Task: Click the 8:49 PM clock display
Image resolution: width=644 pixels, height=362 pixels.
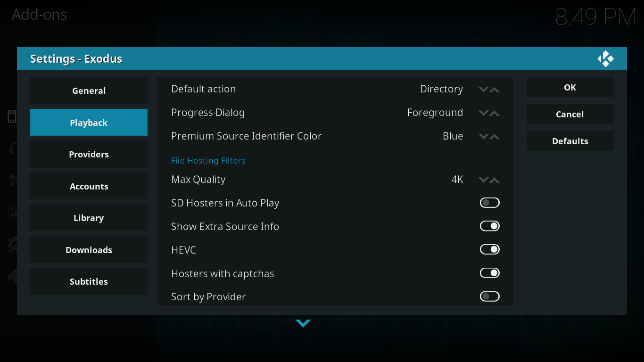Action: click(596, 17)
